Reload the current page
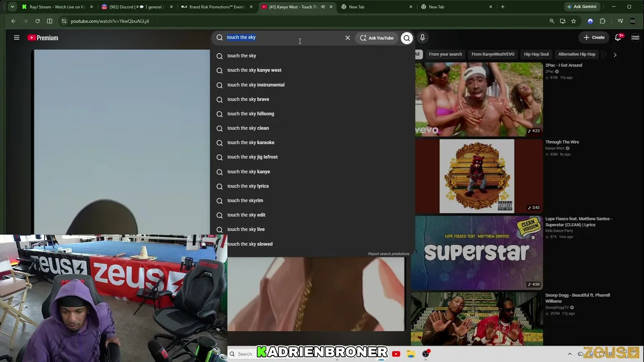The width and height of the screenshot is (644, 362). [x=38, y=21]
